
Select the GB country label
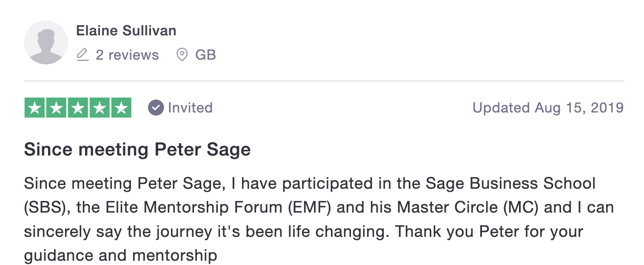[x=205, y=55]
